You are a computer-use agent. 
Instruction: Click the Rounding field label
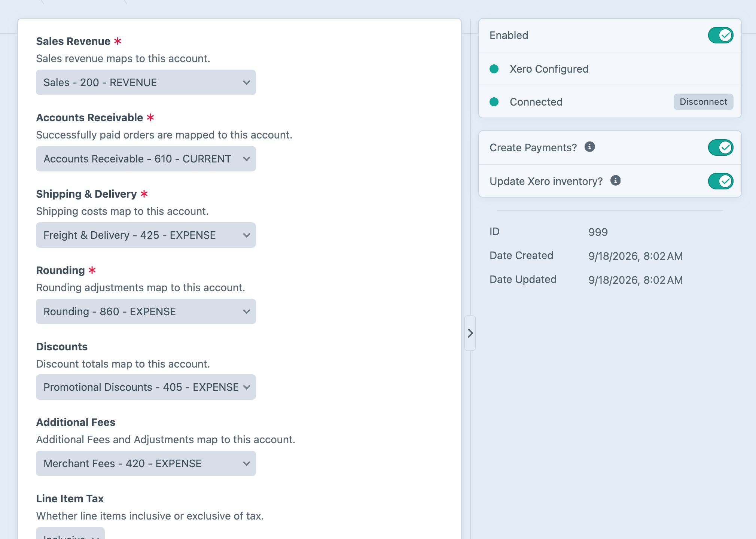[x=61, y=270]
